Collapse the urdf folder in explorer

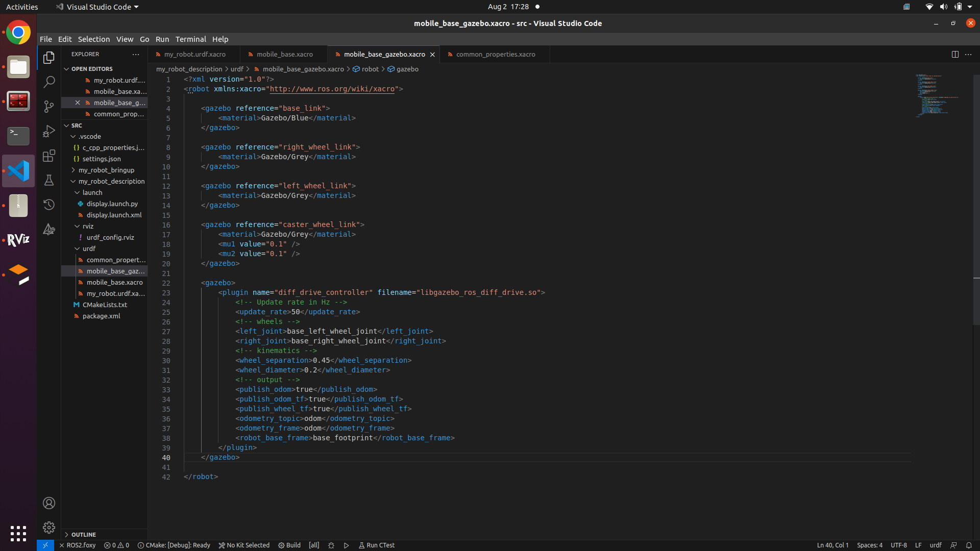(x=89, y=248)
